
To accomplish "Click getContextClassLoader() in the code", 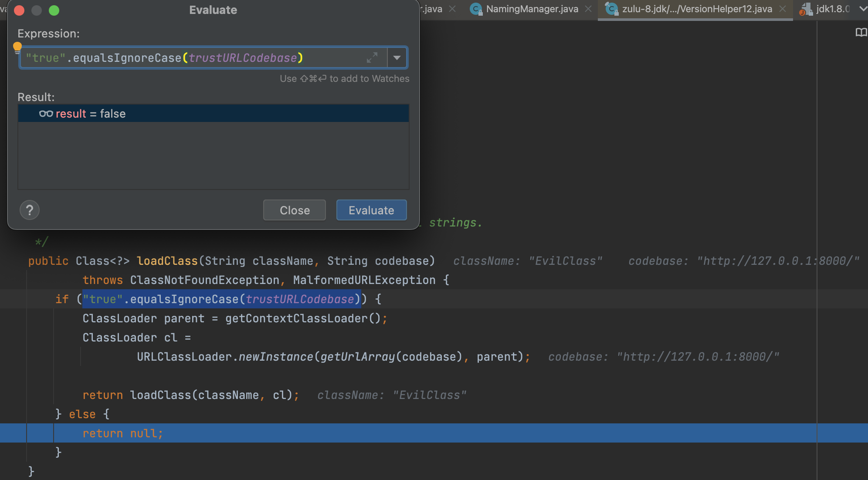I will tap(303, 318).
